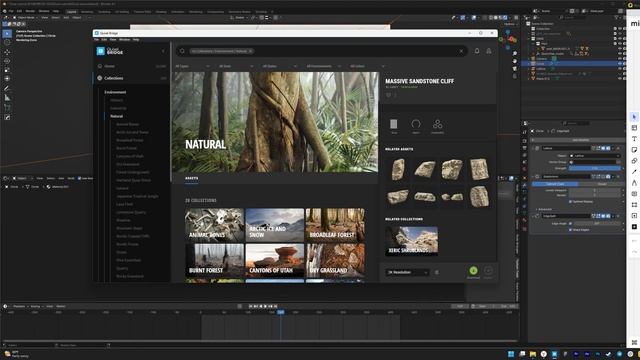Click the viewport pan hand gizmo

514,61
